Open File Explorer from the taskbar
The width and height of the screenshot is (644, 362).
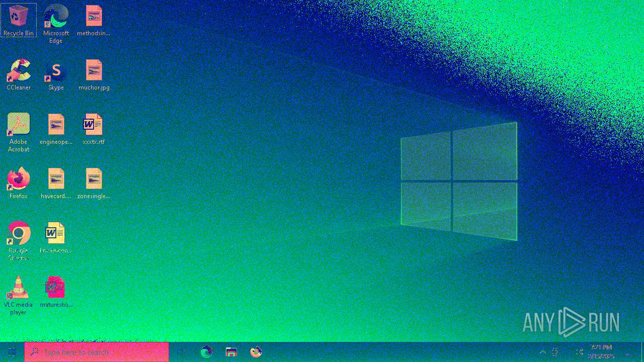click(x=231, y=352)
